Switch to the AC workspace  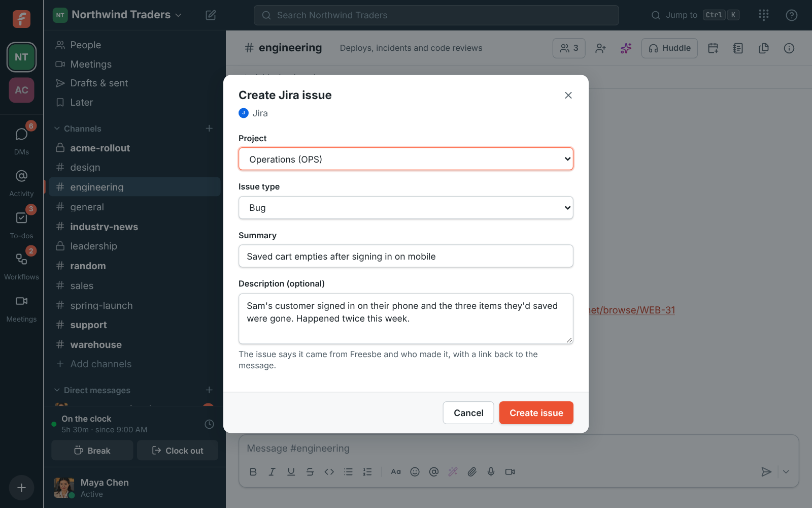pyautogui.click(x=21, y=90)
